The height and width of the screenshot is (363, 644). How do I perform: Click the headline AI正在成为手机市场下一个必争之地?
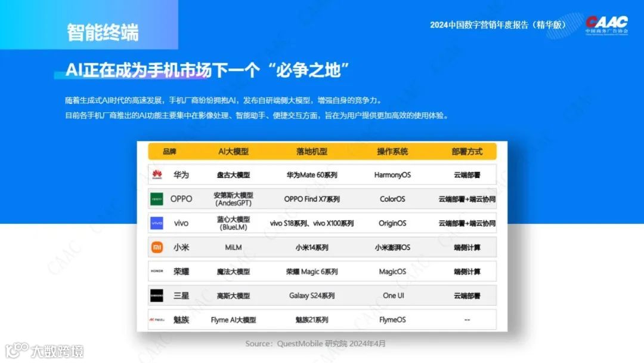(208, 70)
